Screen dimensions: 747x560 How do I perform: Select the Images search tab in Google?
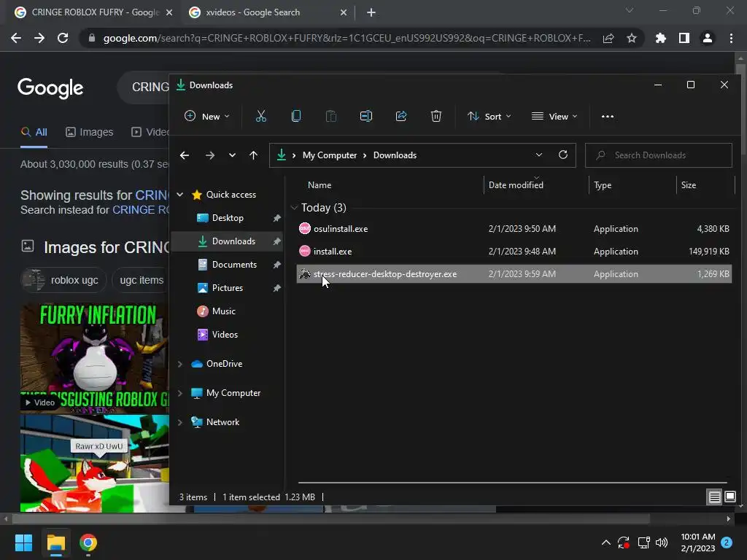click(90, 132)
